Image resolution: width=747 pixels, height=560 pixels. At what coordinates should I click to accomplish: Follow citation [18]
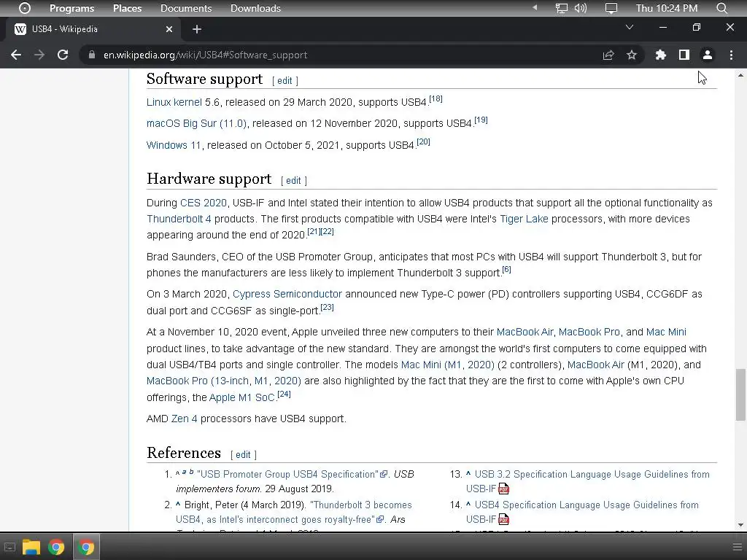point(436,98)
